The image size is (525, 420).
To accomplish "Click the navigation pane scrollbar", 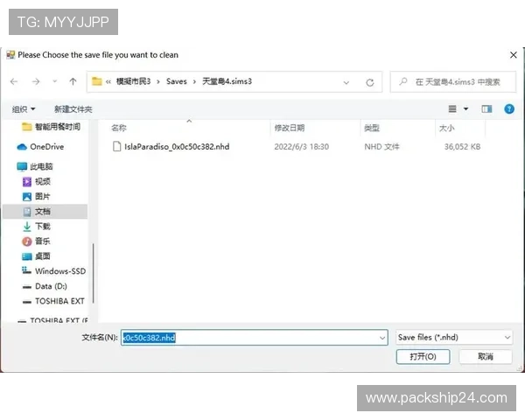I will click(x=93, y=273).
